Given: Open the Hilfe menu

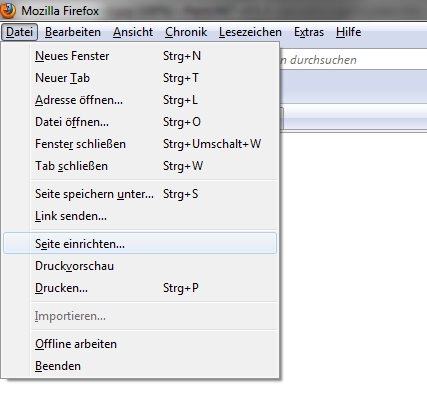Looking at the screenshot, I should tap(348, 32).
